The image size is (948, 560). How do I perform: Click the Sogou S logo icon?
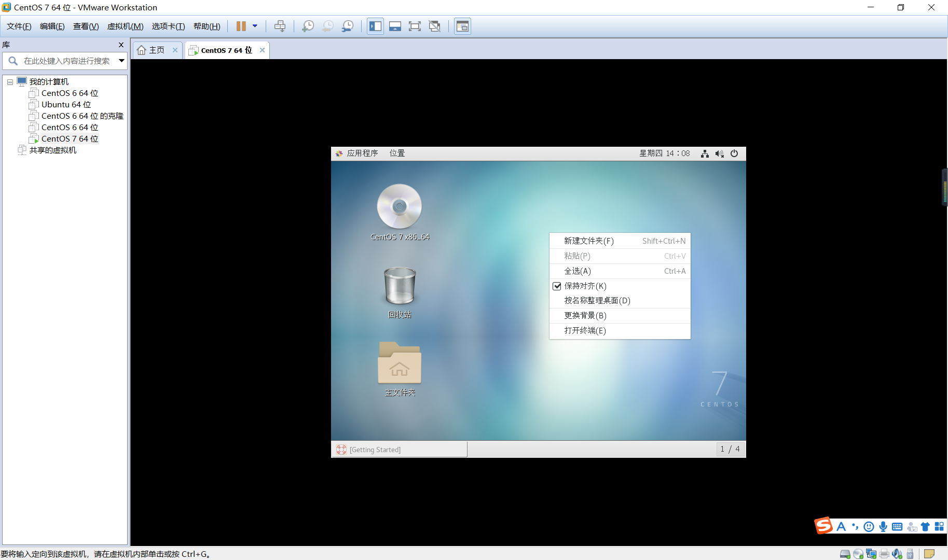[823, 526]
